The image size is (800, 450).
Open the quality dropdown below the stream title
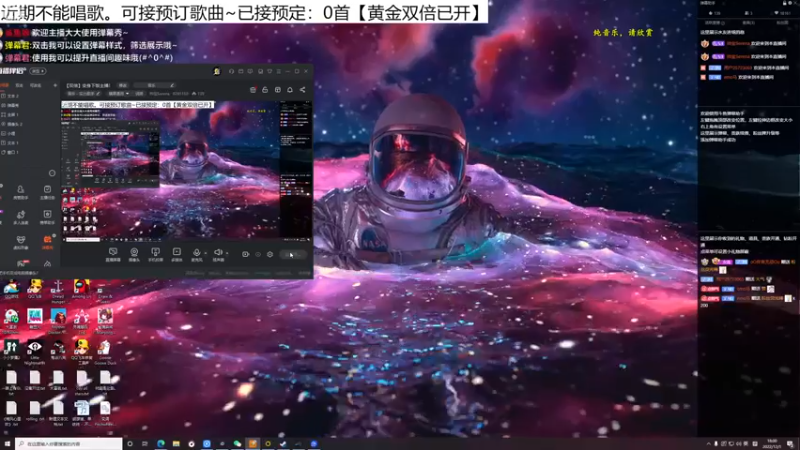[x=118, y=94]
